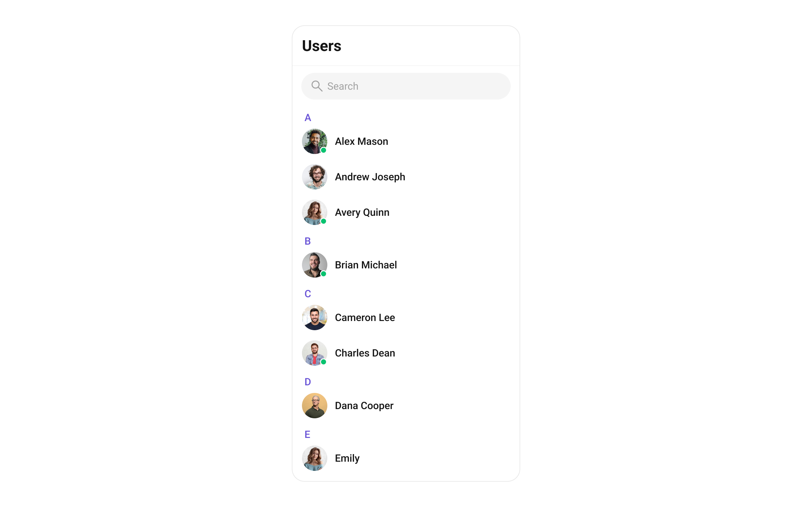Select Alex Mason from the list
Screen dimensions: 812x507
point(406,141)
